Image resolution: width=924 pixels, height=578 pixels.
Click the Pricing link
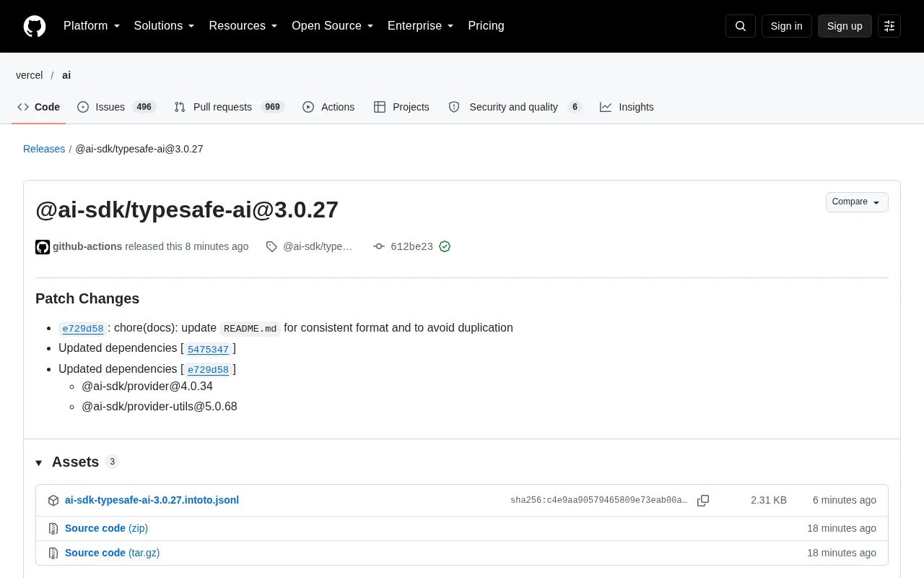486,26
